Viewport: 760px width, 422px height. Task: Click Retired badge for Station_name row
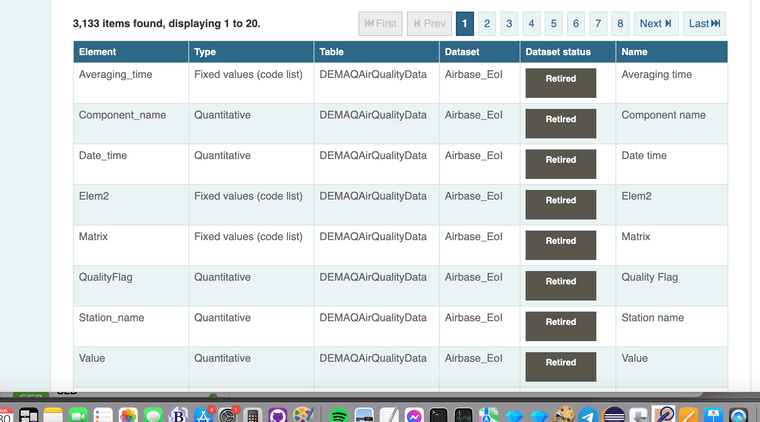coord(560,322)
